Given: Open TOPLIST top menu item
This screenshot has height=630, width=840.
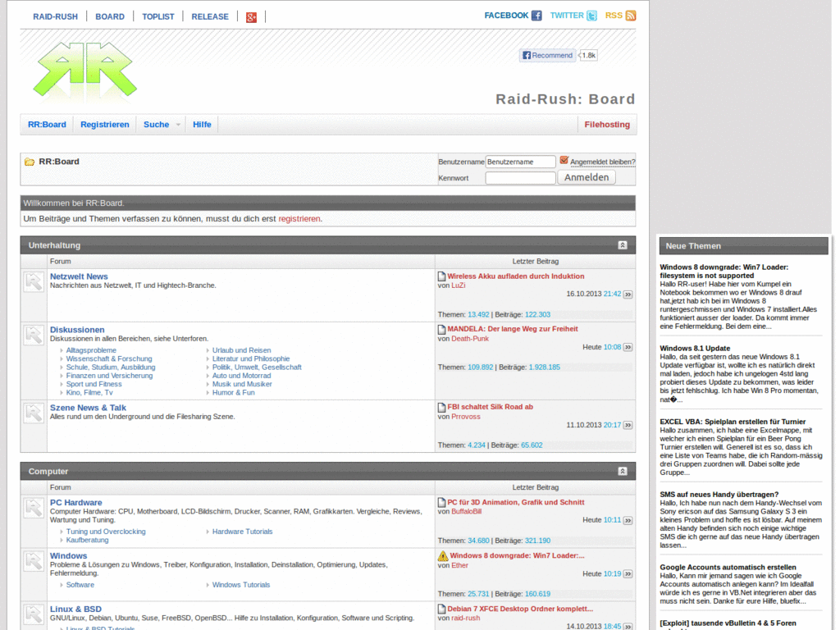Looking at the screenshot, I should point(158,16).
